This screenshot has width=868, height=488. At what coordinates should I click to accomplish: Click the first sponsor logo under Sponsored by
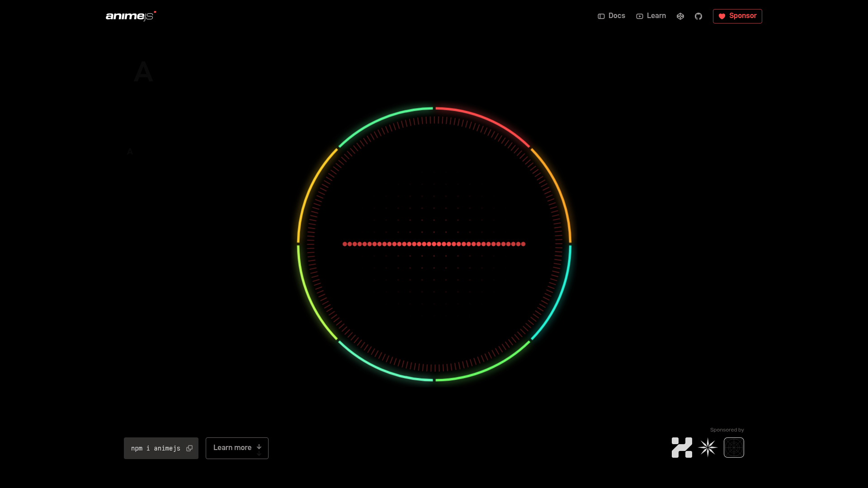[682, 447]
